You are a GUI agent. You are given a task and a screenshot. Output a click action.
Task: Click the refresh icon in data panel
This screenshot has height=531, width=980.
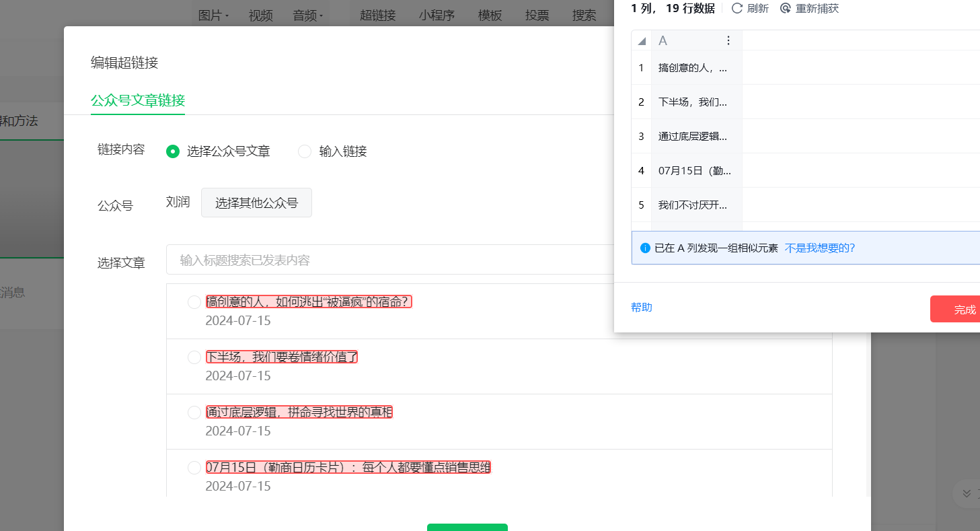click(737, 9)
